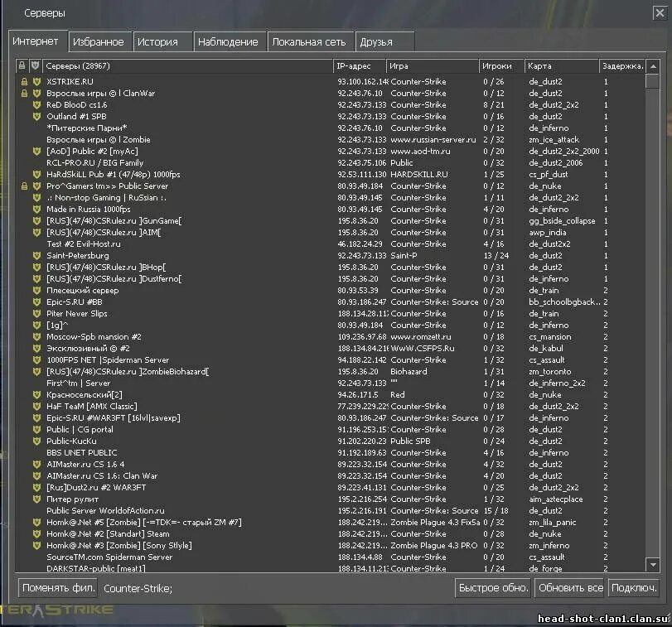Sort by anti-cheat shield column header
Screen dimensions: 672x627
[35, 66]
